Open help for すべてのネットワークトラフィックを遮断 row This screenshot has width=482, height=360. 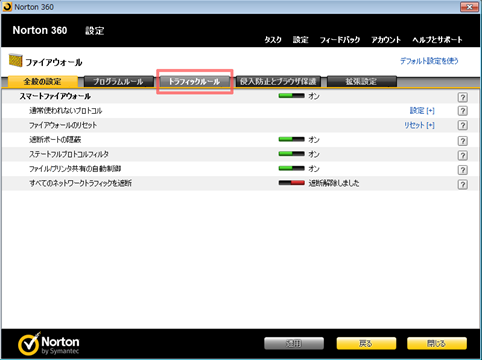pos(462,184)
